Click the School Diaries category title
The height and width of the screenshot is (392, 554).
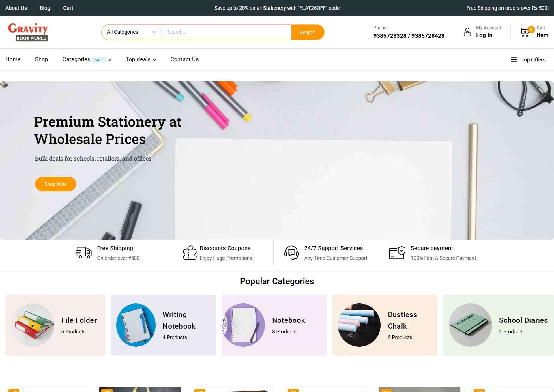tap(523, 320)
